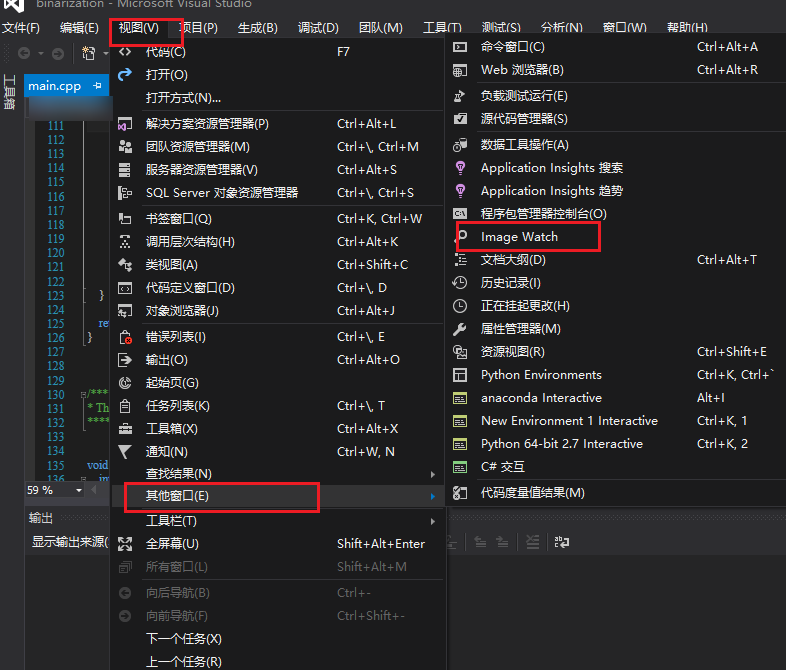Image resolution: width=786 pixels, height=670 pixels.
Task: Open the 59 % zoom dropdown
Action: click(x=79, y=490)
